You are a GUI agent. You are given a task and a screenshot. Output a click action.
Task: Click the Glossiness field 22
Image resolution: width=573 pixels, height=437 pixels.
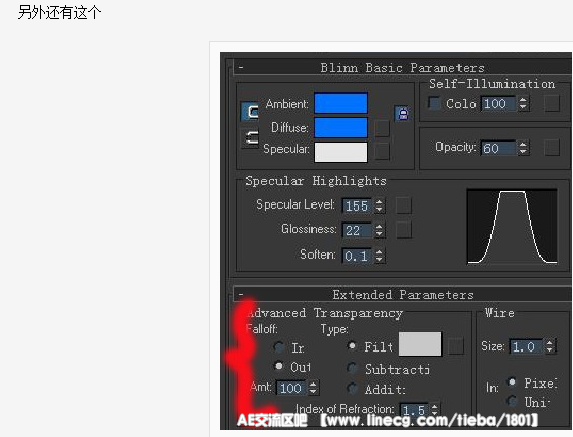(x=358, y=230)
